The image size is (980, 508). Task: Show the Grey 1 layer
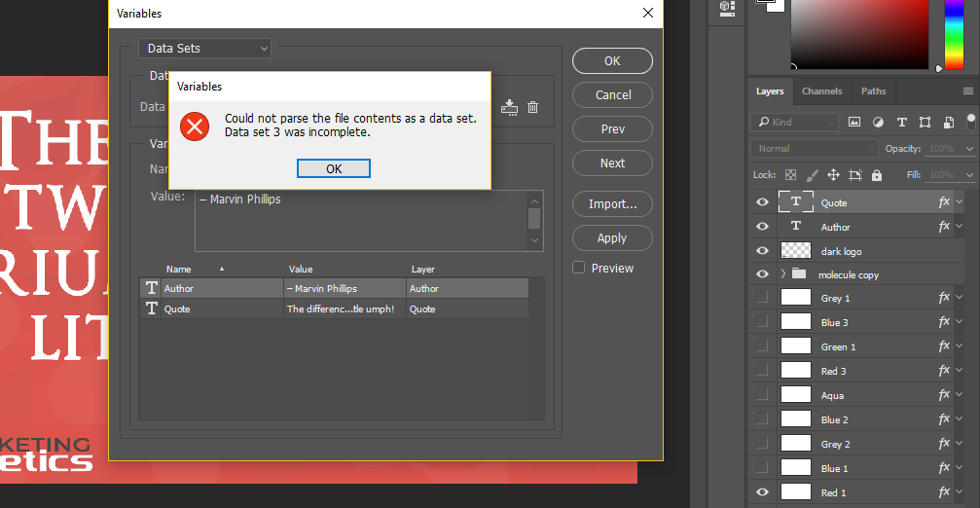click(x=762, y=298)
